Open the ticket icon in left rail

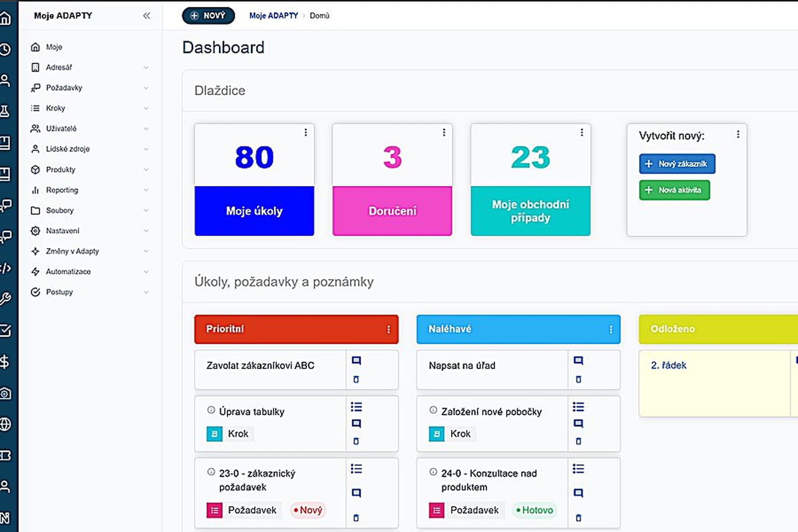(5, 455)
